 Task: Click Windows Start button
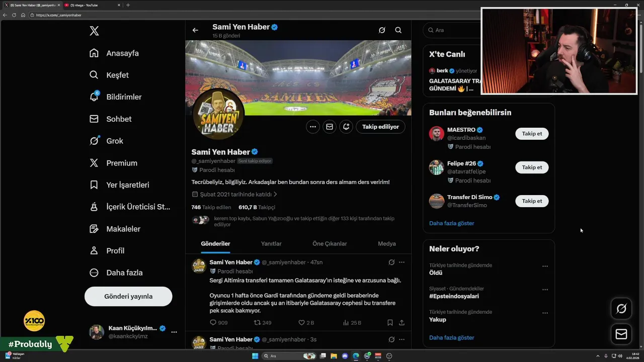[255, 356]
